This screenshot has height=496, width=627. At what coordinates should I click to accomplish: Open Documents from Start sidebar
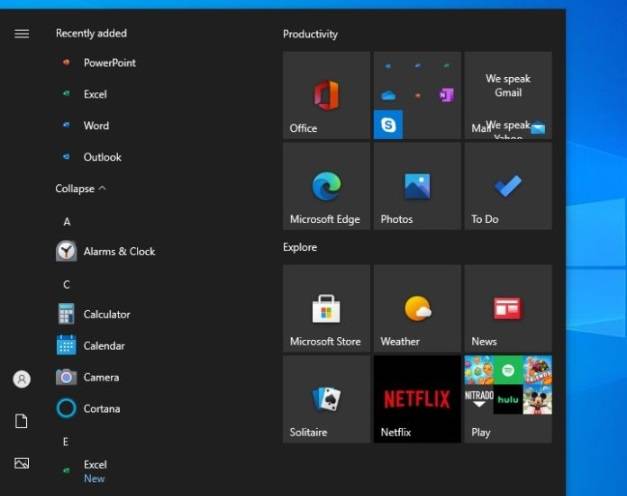point(21,421)
